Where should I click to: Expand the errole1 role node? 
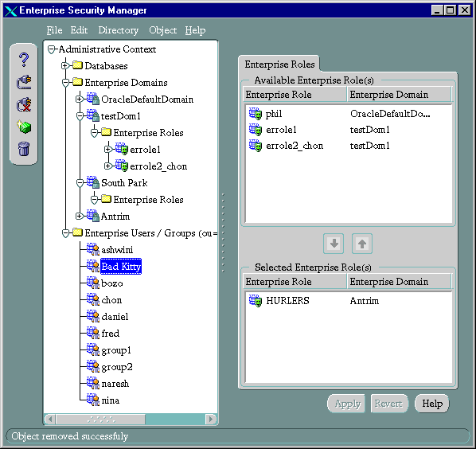point(107,149)
